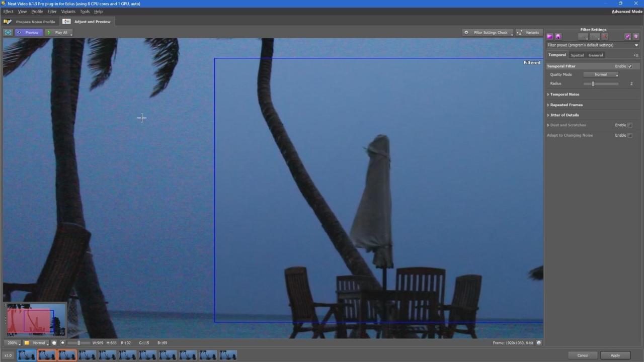
Task: Open the General settings tab
Action: [596, 55]
